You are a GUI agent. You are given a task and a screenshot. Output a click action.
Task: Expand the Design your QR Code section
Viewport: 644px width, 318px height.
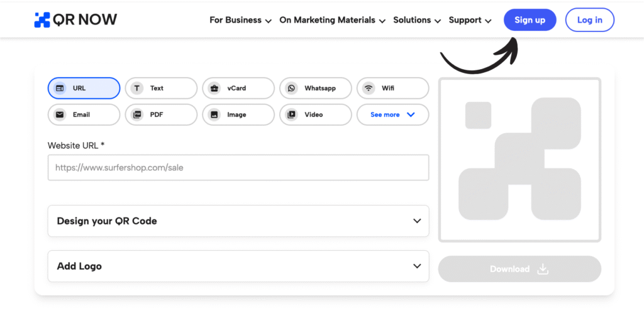(x=238, y=221)
